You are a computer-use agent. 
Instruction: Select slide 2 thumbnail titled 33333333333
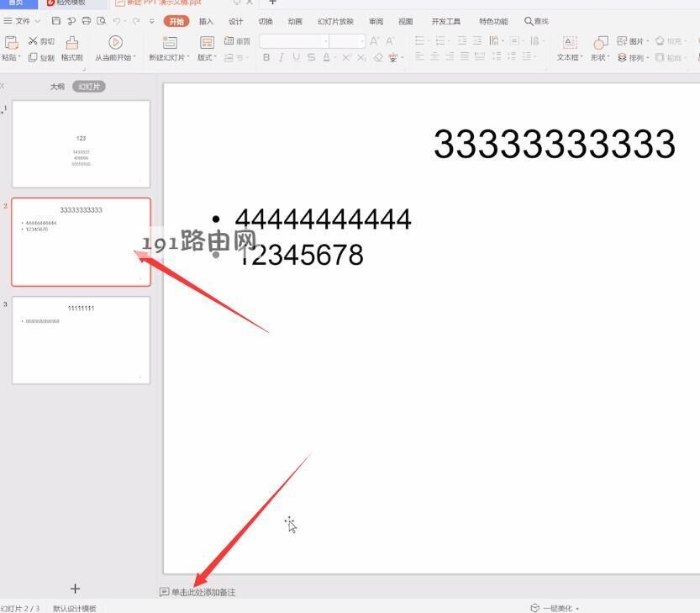(82, 241)
